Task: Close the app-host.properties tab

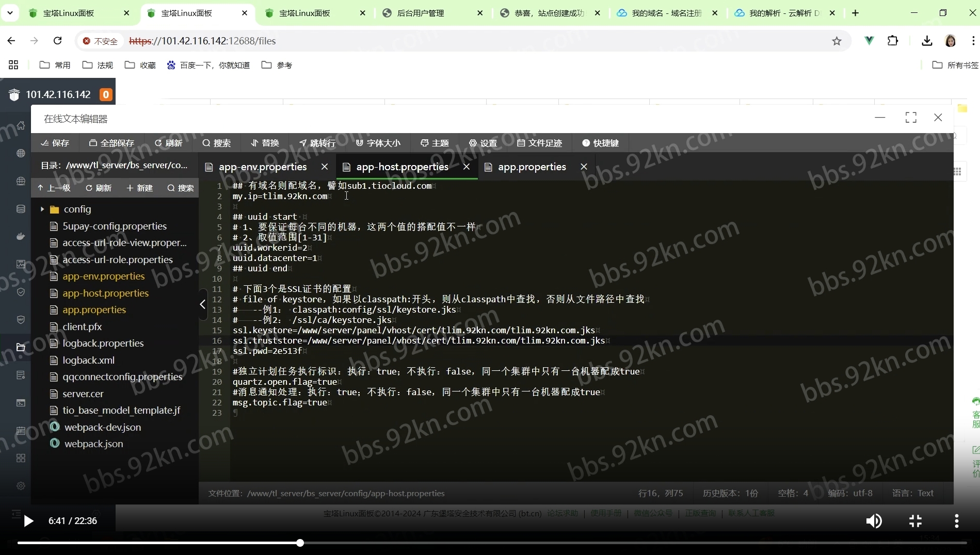Action: coord(467,167)
